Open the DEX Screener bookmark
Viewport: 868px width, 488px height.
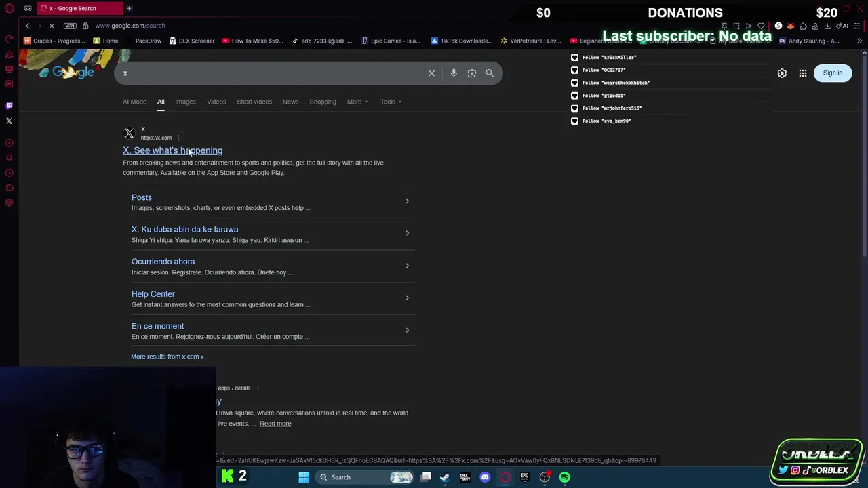coord(192,41)
